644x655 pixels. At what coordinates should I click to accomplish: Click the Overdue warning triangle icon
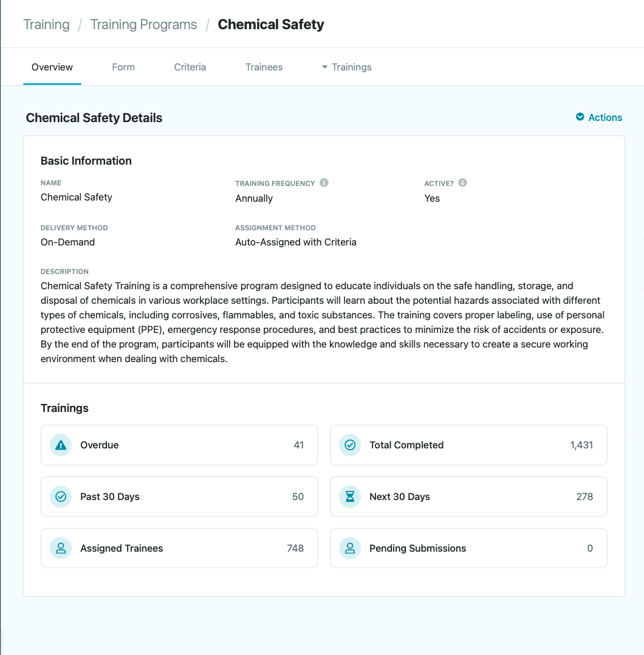tap(61, 445)
